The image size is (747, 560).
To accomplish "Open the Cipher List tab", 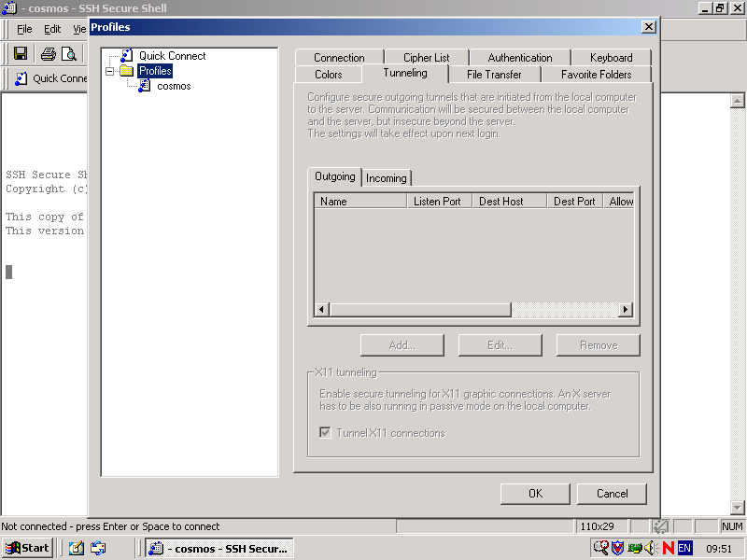I will pos(426,58).
